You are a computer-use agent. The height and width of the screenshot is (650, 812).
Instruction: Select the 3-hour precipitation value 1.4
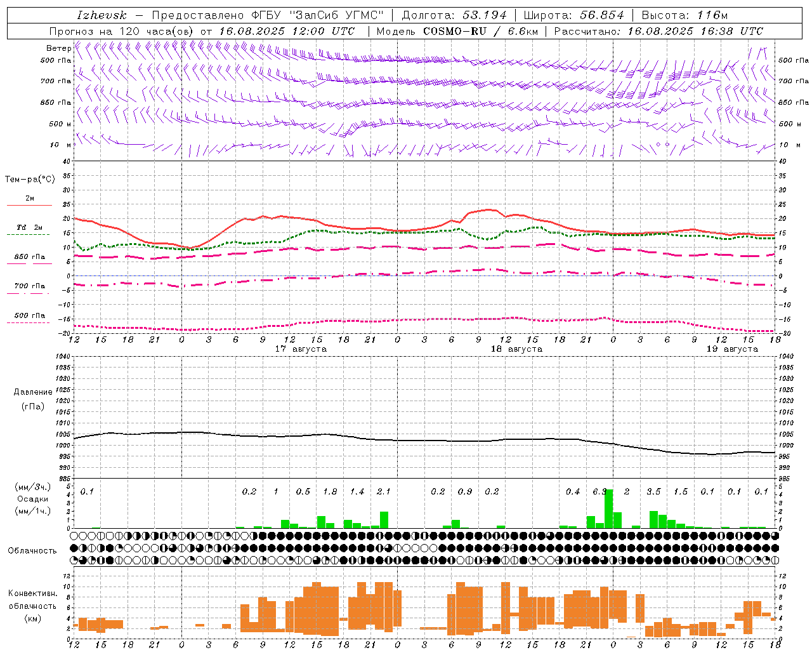click(357, 492)
